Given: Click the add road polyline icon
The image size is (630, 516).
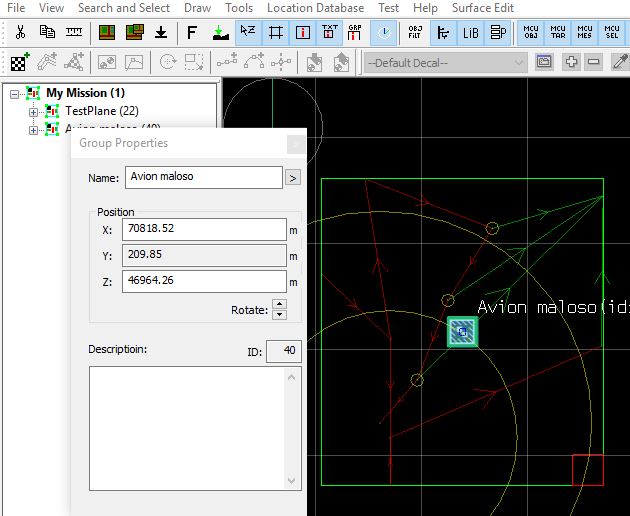Looking at the screenshot, I should click(47, 62).
